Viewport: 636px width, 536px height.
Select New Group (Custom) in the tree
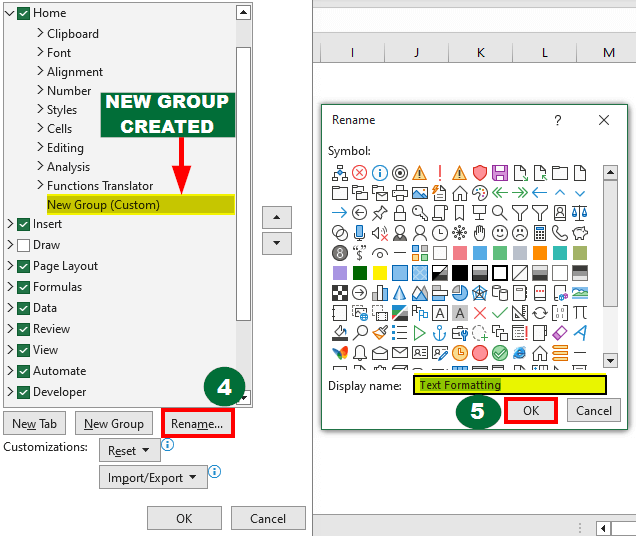(x=141, y=205)
